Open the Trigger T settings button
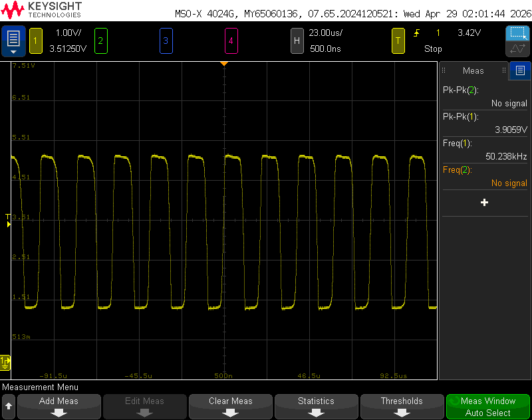 (398, 41)
